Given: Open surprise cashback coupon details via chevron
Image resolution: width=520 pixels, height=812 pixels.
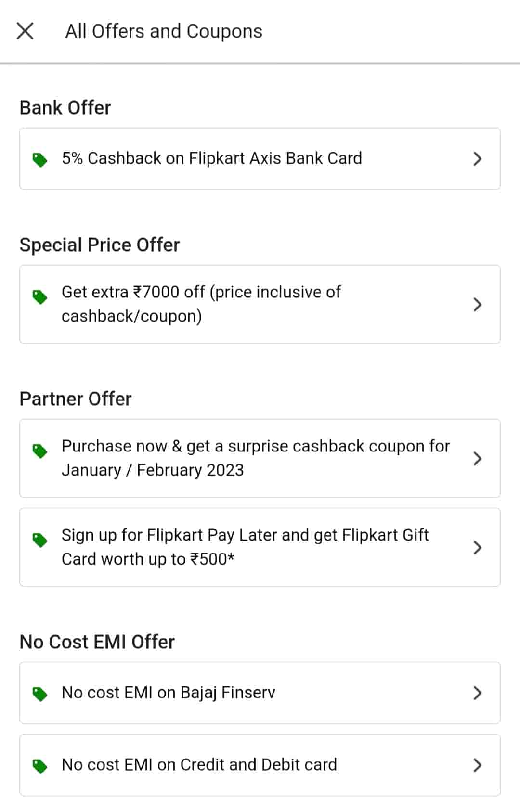Looking at the screenshot, I should (x=477, y=458).
